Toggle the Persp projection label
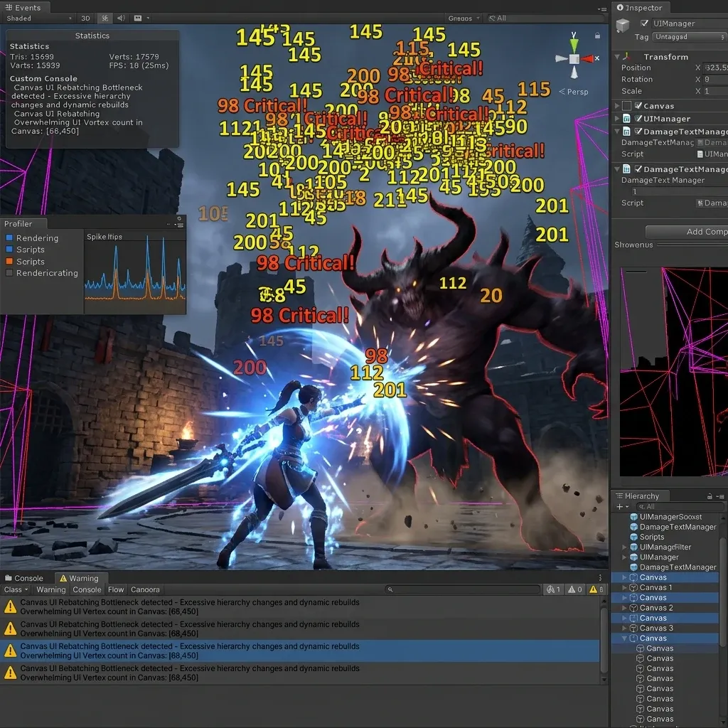 [x=574, y=92]
